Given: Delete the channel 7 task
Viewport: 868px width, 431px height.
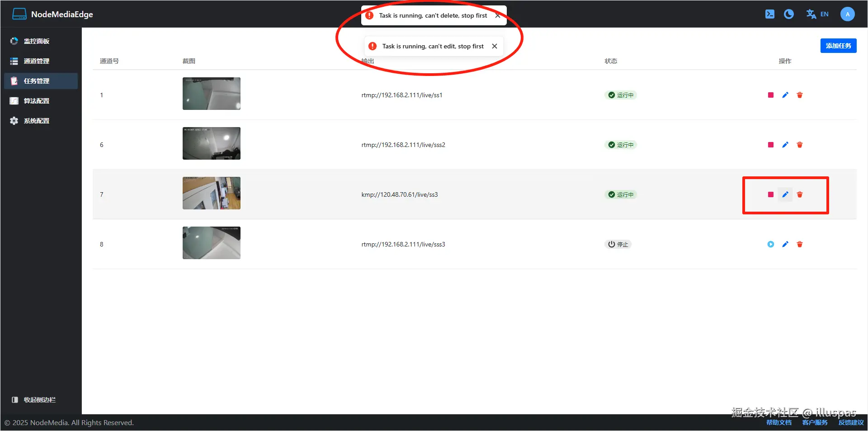Looking at the screenshot, I should (800, 194).
